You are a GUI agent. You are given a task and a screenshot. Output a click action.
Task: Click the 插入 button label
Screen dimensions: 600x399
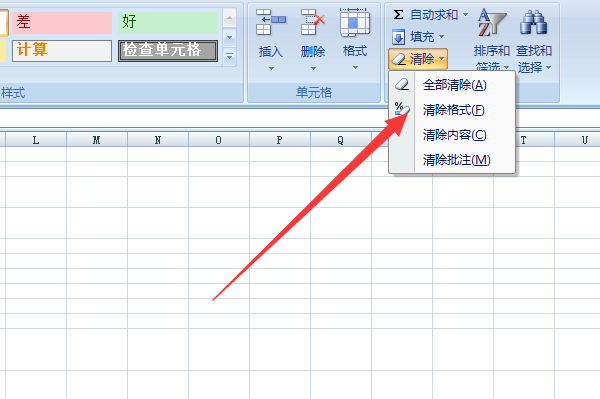[x=271, y=51]
